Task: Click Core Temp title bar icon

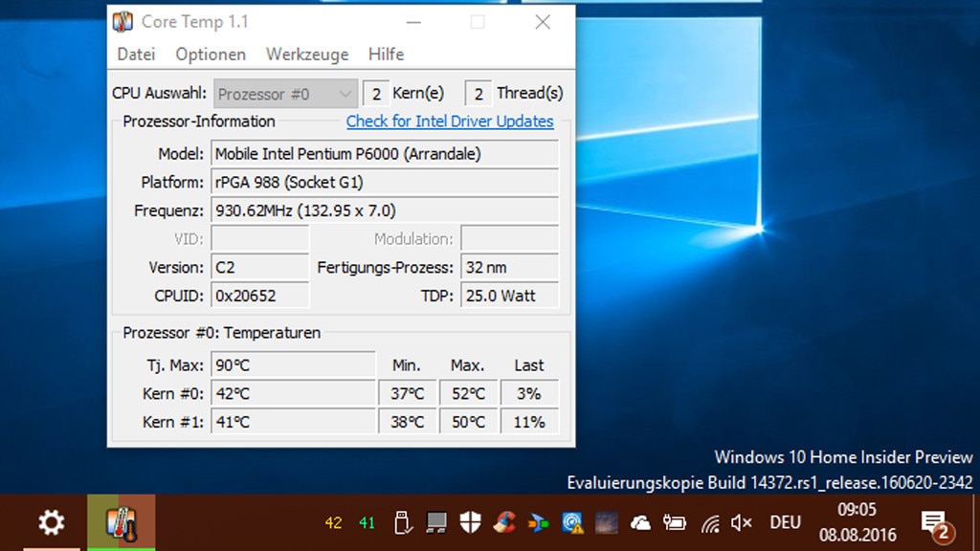Action: [x=122, y=22]
